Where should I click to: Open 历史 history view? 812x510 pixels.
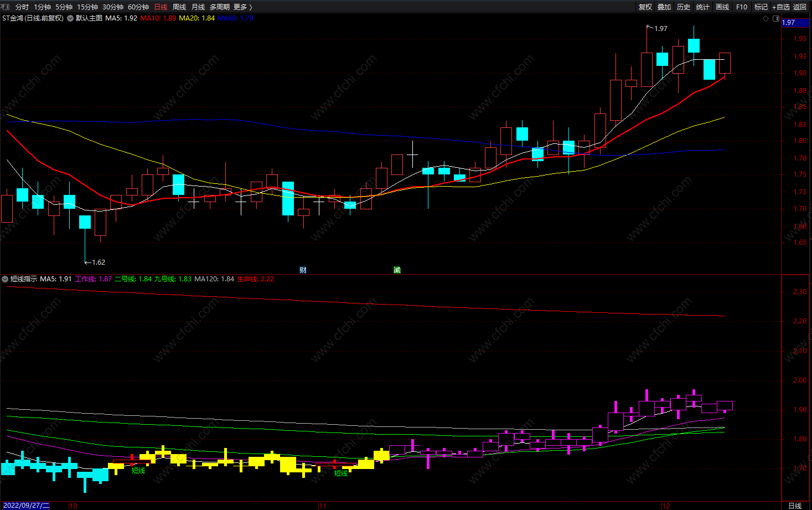[684, 7]
